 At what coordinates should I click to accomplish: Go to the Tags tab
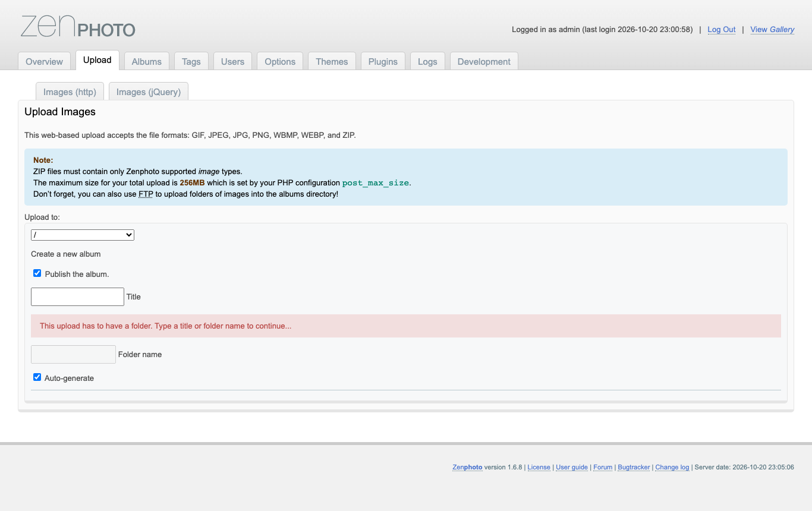191,61
